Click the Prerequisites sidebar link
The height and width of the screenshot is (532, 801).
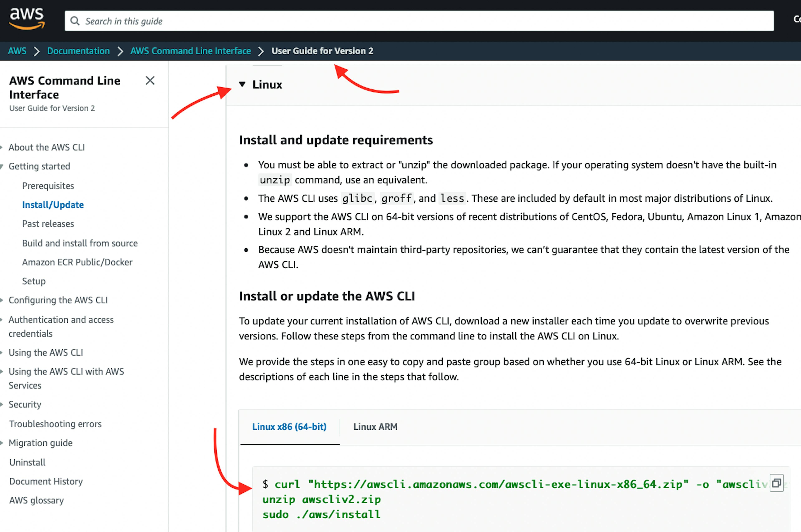point(48,185)
